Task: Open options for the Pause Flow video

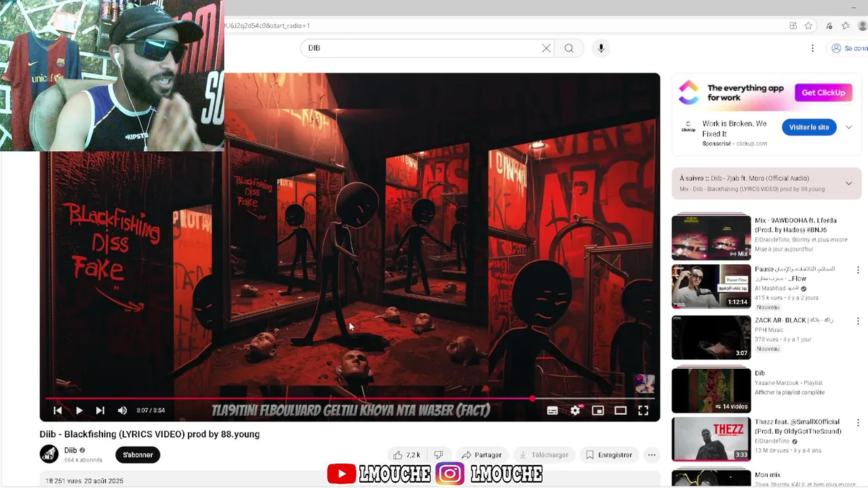Action: tap(858, 270)
